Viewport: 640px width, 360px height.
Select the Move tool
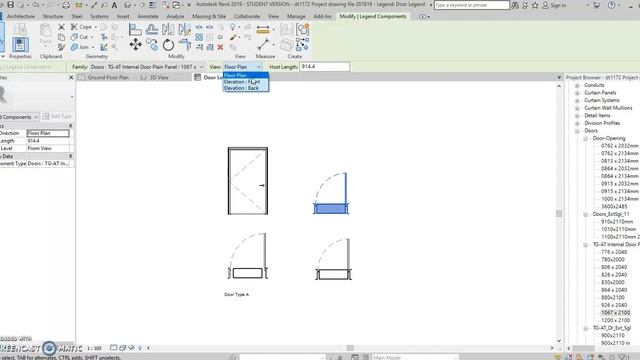136,44
